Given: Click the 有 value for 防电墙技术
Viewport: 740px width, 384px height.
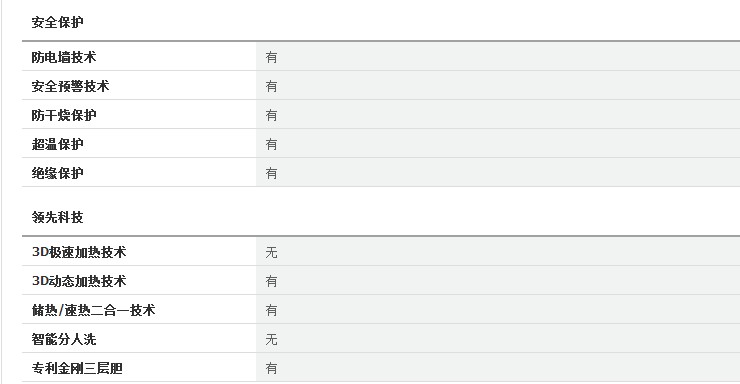Looking at the screenshot, I should tap(271, 58).
